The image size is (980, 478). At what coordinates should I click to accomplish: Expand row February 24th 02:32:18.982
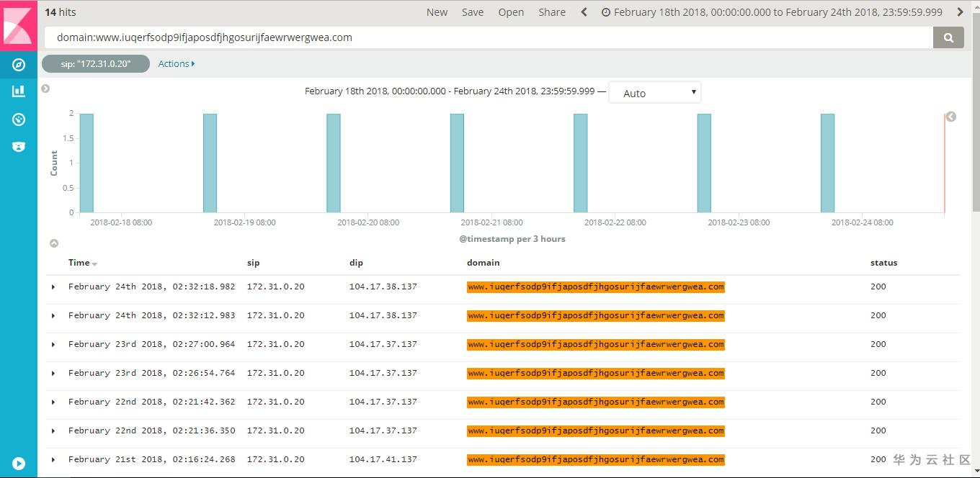53,287
